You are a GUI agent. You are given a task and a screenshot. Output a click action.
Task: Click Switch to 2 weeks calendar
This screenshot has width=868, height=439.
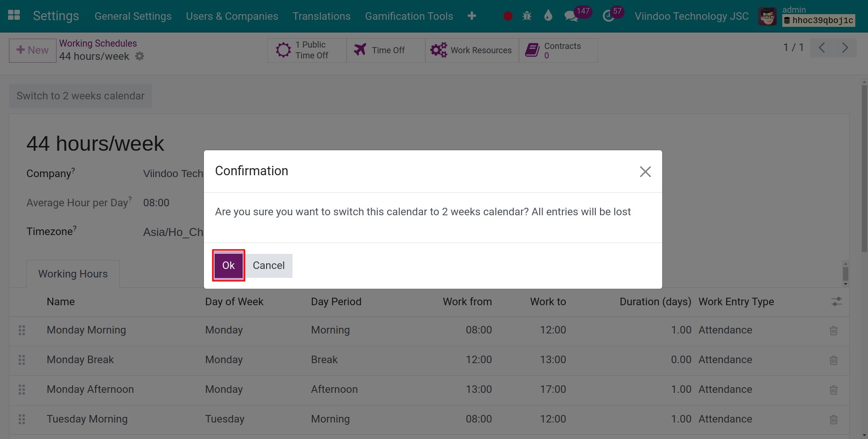click(x=81, y=96)
